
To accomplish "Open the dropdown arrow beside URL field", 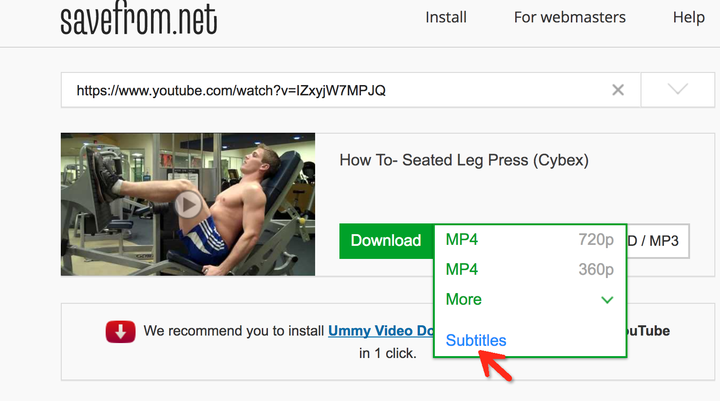I will (678, 90).
